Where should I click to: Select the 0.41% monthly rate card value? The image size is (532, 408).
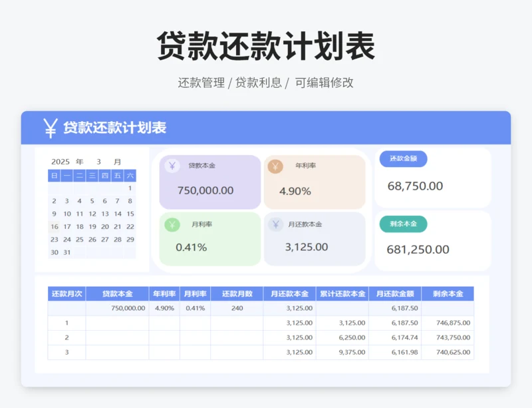point(191,248)
